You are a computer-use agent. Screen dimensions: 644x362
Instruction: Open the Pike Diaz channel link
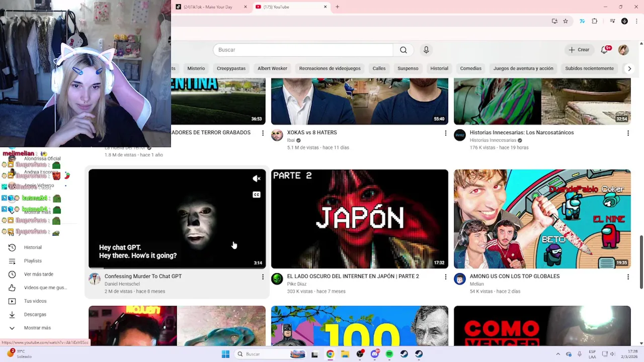(x=299, y=284)
